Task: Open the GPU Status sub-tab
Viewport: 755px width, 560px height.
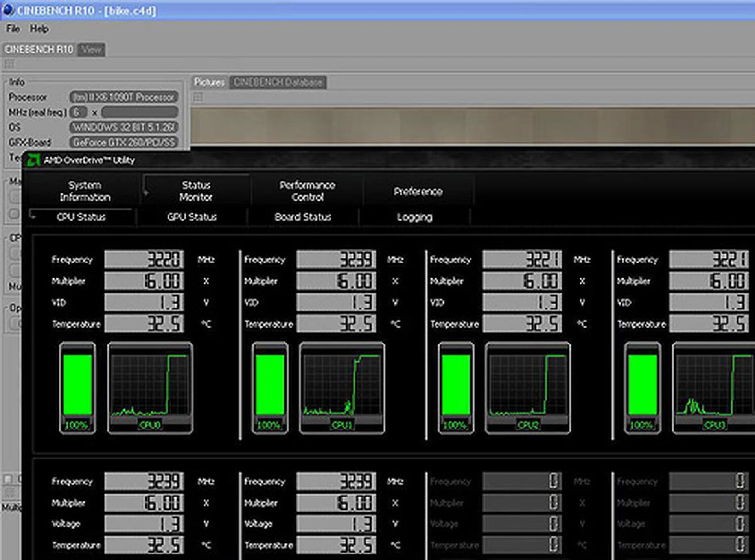Action: (192, 217)
